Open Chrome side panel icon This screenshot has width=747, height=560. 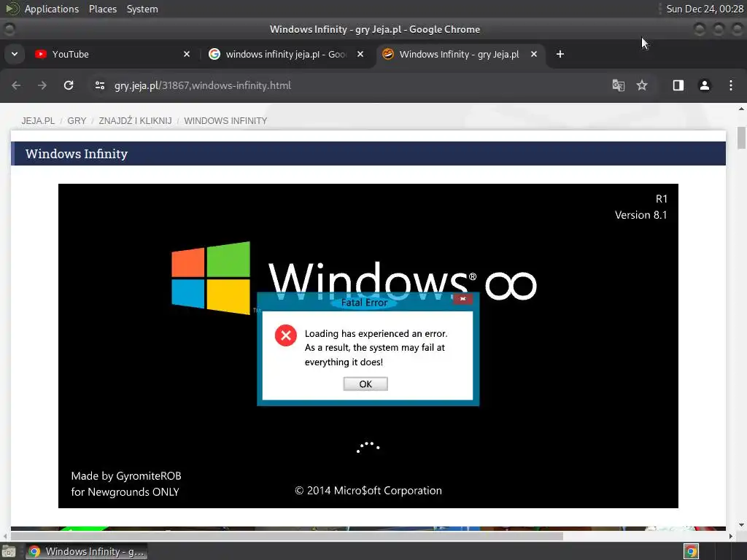tap(678, 85)
